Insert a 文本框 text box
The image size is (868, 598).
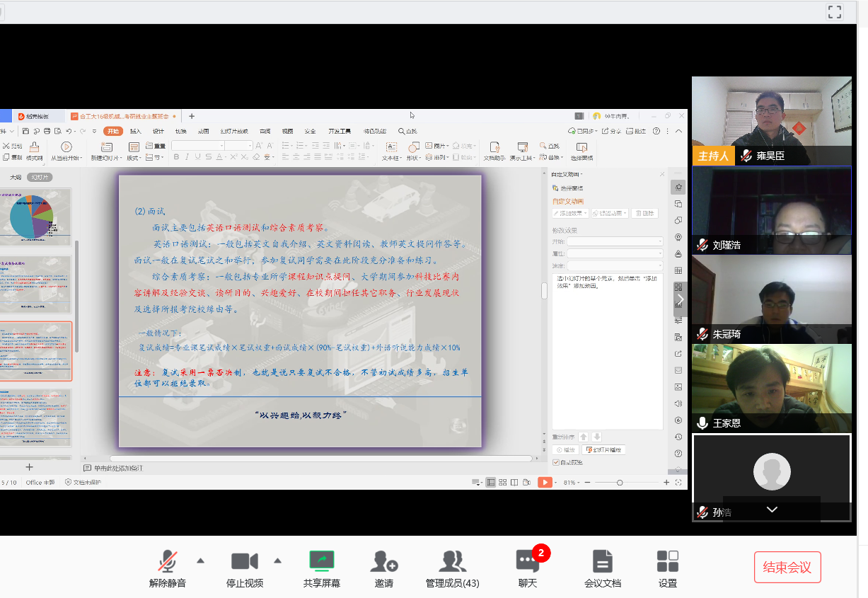pyautogui.click(x=391, y=151)
